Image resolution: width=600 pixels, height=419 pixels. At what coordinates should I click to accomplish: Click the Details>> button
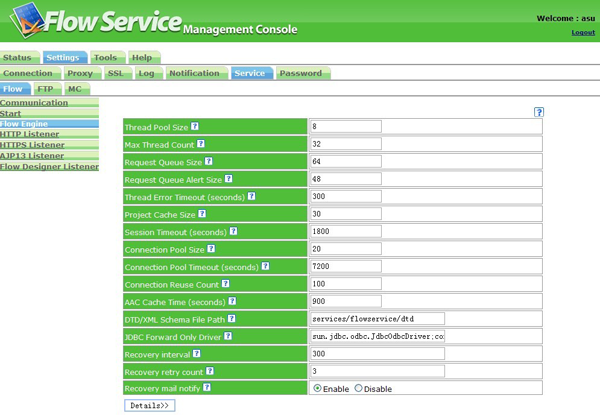click(x=150, y=406)
